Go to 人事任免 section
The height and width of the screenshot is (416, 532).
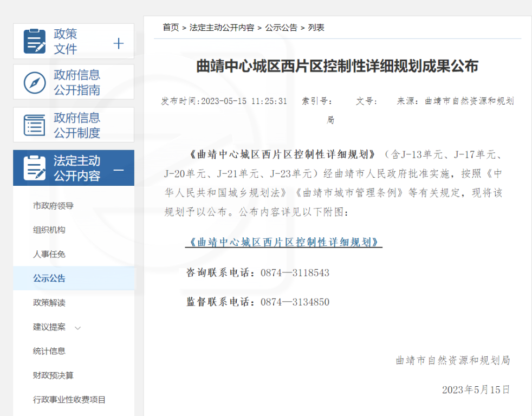49,254
